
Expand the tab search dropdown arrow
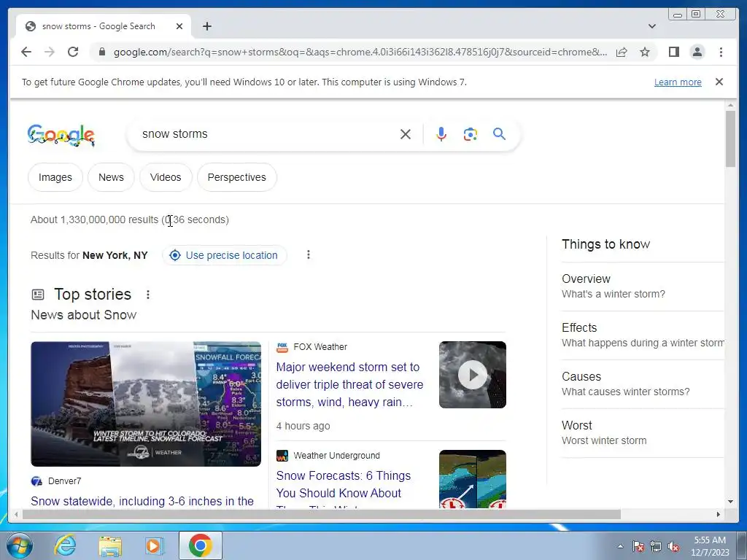[652, 26]
